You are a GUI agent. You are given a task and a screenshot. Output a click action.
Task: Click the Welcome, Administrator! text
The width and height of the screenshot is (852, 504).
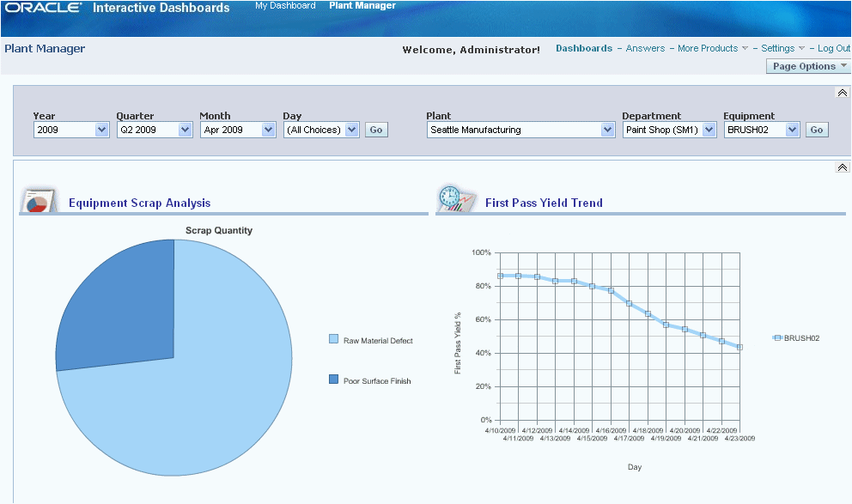click(x=472, y=50)
